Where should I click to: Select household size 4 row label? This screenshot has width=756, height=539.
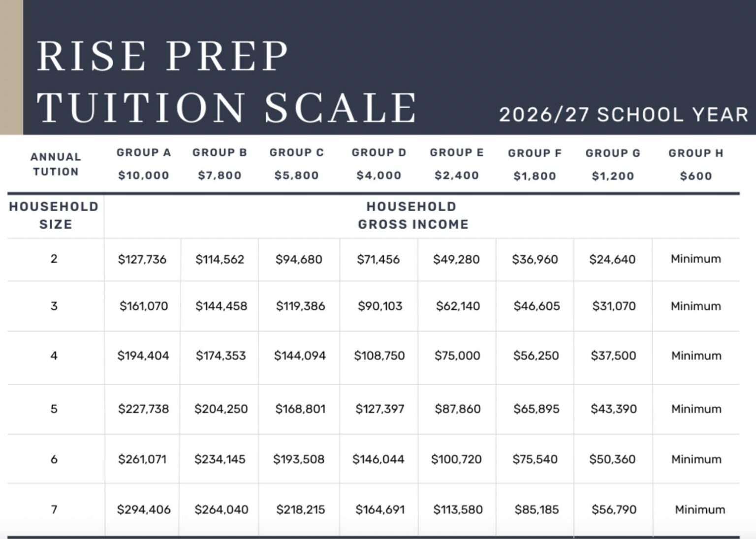(54, 356)
